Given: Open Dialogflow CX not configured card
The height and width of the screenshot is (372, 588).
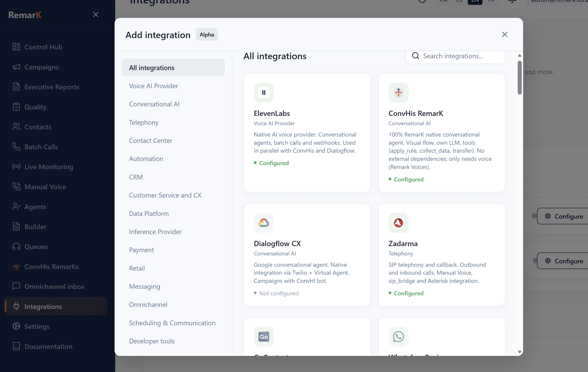Looking at the screenshot, I should pos(307,254).
